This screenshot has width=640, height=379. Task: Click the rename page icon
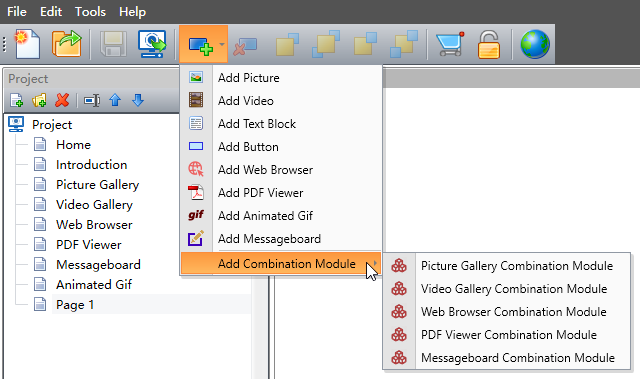coord(92,100)
